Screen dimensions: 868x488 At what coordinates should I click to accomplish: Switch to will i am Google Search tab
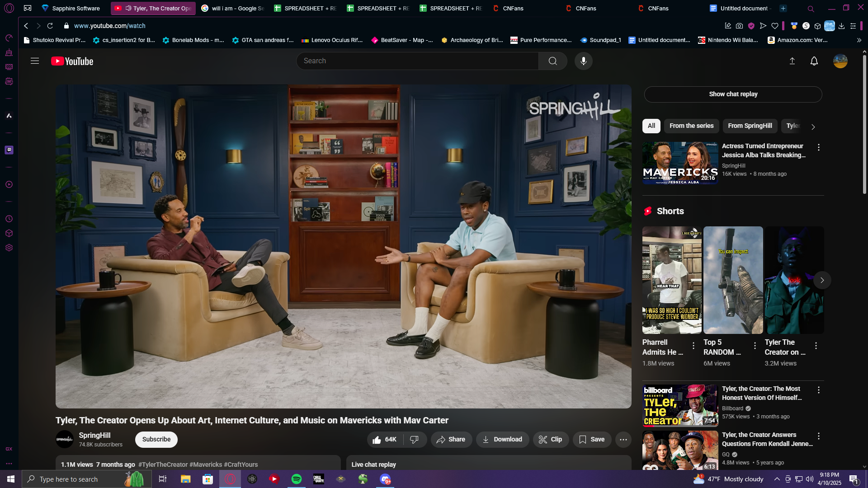233,8
